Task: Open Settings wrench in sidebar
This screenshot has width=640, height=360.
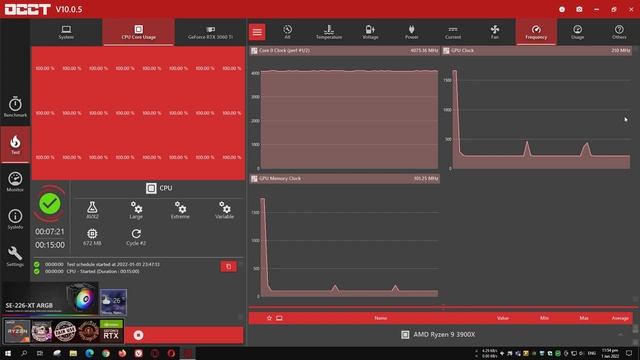Action: click(x=15, y=256)
